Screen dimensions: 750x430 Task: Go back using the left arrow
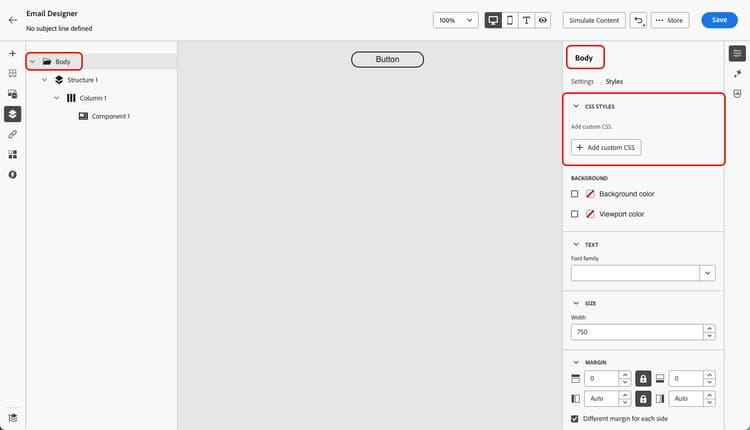pyautogui.click(x=13, y=20)
